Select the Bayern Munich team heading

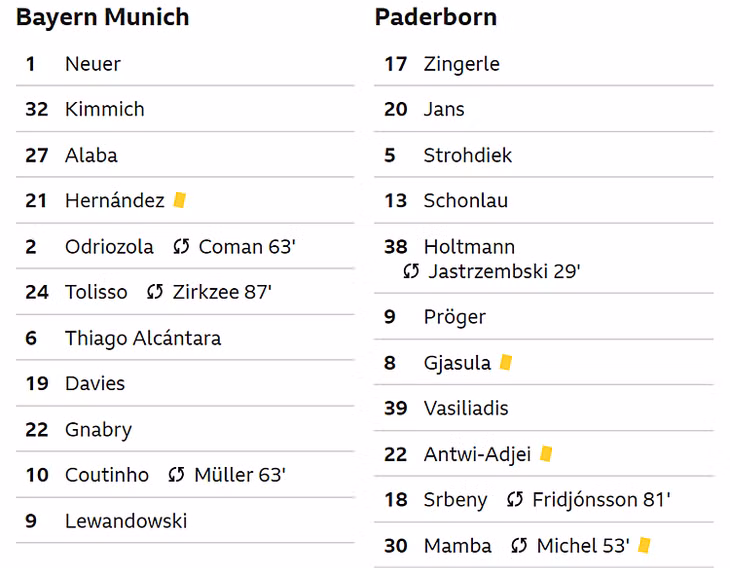coord(103,17)
